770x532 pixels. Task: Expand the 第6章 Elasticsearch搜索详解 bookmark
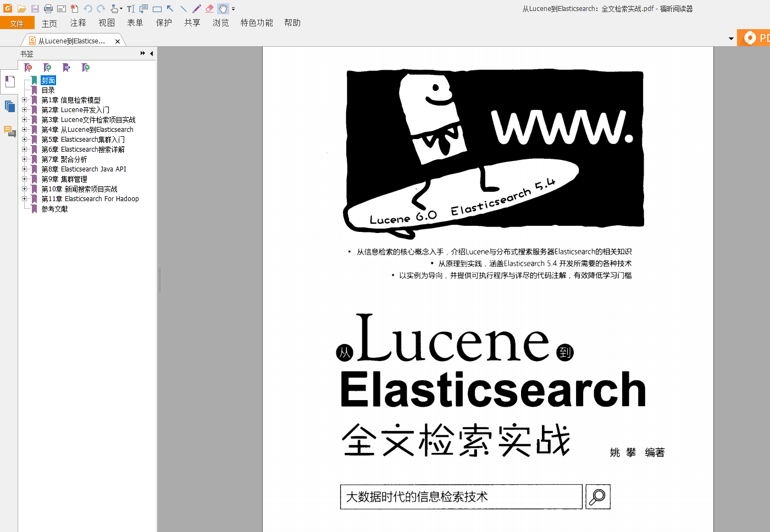coord(24,149)
